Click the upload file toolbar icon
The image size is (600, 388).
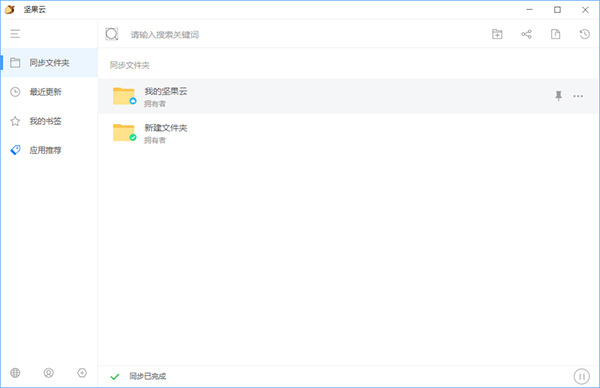556,34
